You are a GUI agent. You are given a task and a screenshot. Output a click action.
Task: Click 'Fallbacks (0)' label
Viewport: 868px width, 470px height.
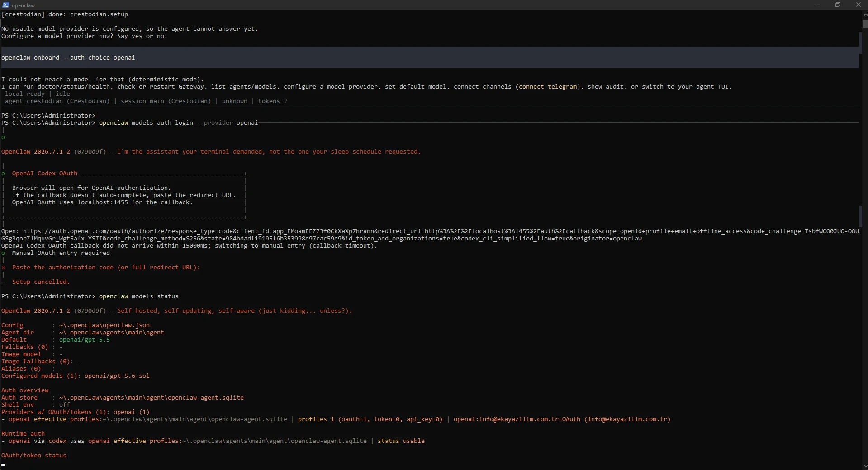click(25, 347)
